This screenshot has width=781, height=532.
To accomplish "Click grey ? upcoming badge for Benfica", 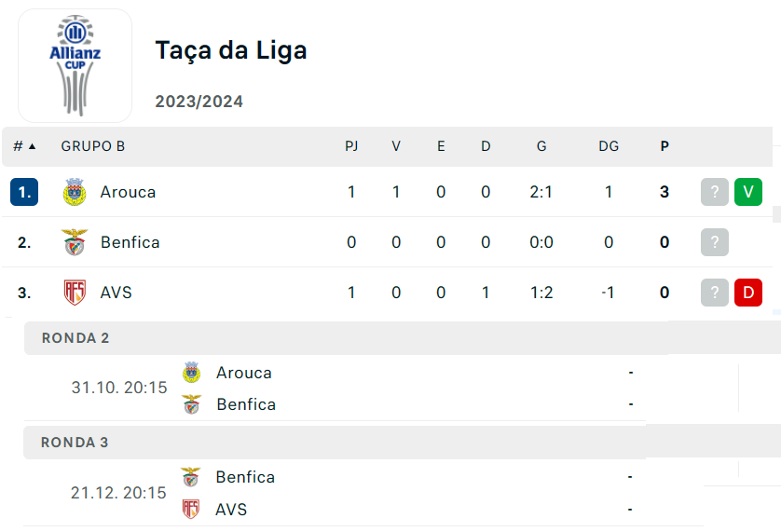I will 715,242.
